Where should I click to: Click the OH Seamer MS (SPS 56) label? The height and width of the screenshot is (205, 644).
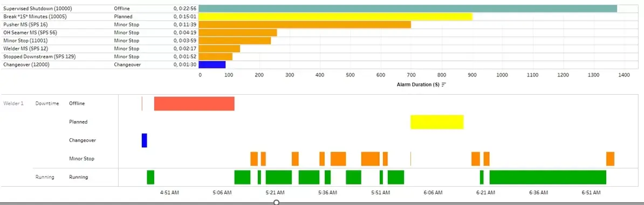click(30, 33)
